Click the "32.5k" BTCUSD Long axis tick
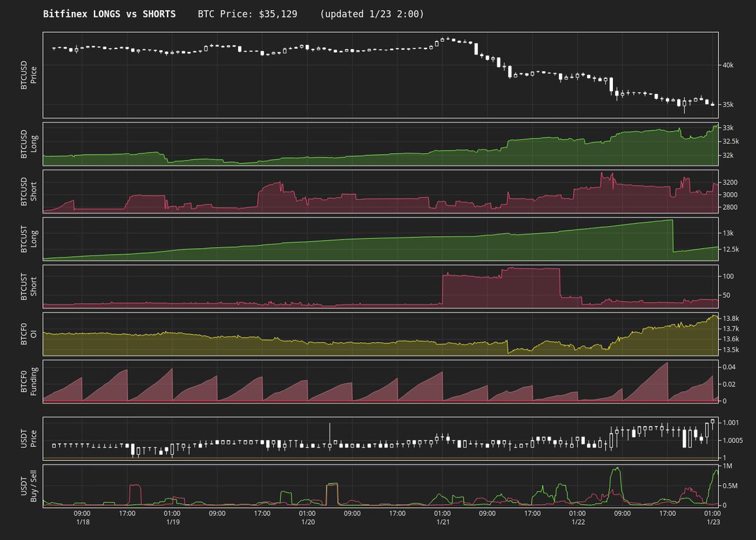 731,142
